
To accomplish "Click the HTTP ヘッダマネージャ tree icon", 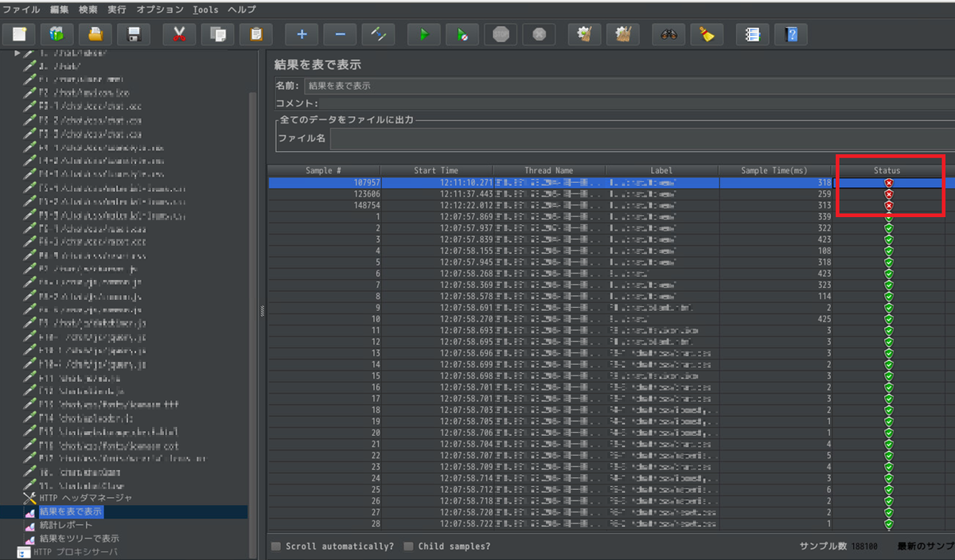I will [x=30, y=498].
